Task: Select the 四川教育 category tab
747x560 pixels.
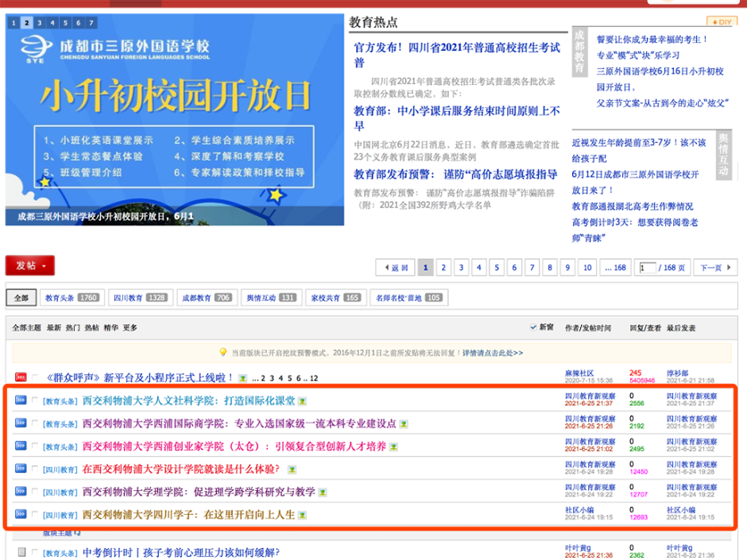Action: click(x=140, y=298)
